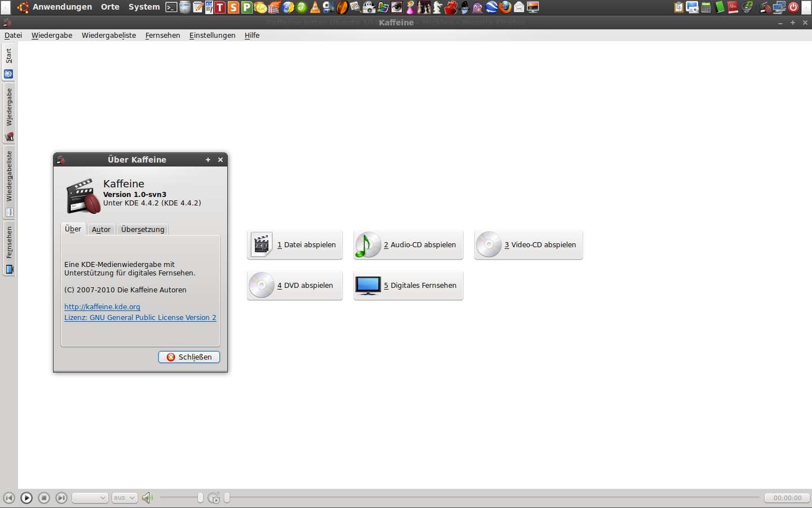The image size is (812, 508).
Task: Click the 'Version 1.0-svn3' text
Action: tap(135, 194)
